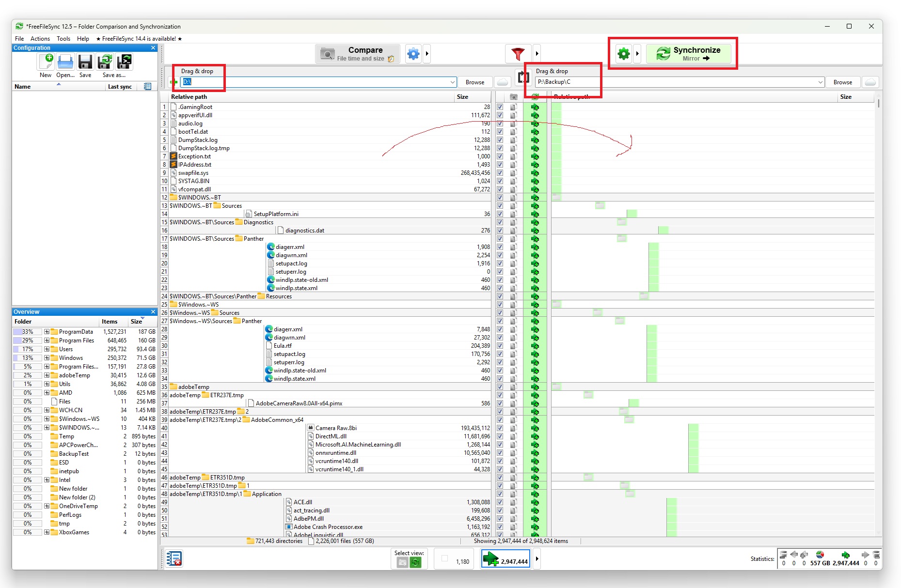The image size is (901, 588).
Task: Uncheck the swapfile.sys row
Action: [x=499, y=172]
